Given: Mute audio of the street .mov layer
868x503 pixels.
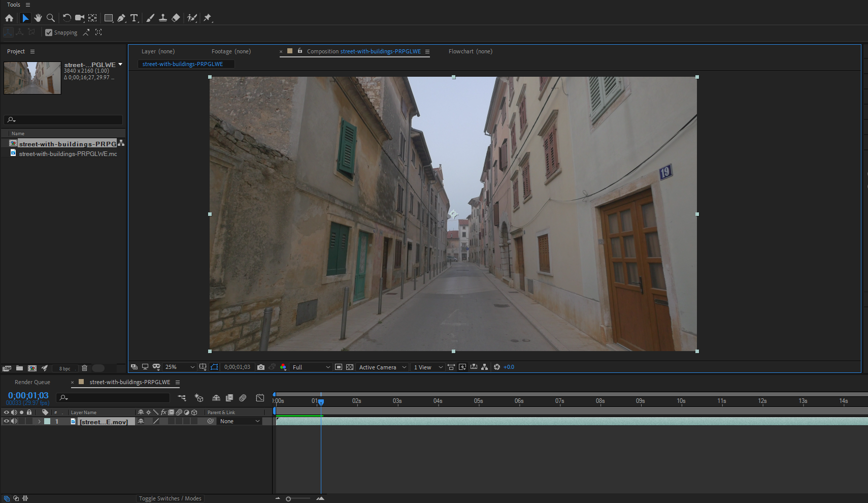Looking at the screenshot, I should [14, 421].
